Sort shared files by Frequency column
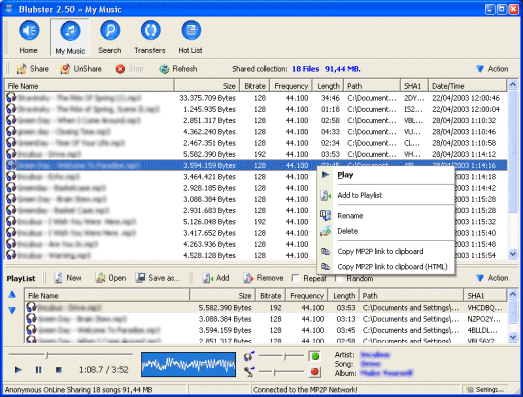 click(291, 86)
